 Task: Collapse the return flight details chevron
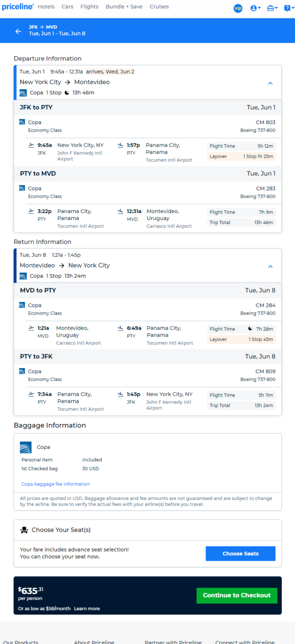270,266
